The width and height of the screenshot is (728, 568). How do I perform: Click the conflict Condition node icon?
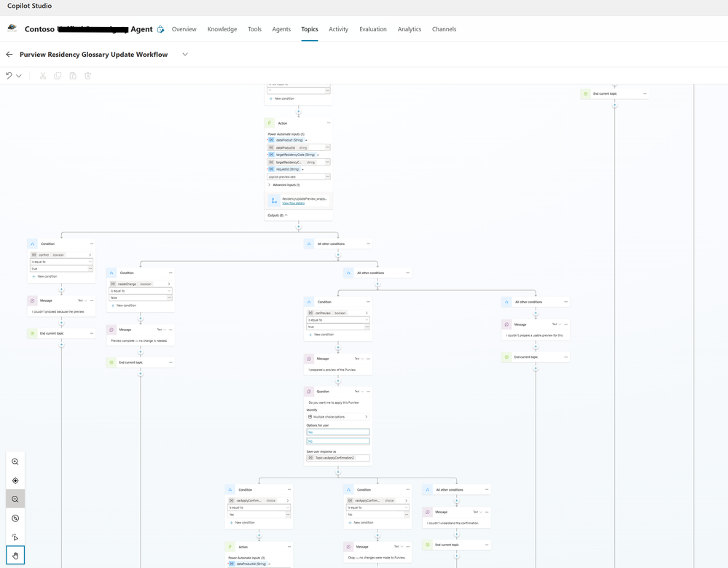pos(33,244)
